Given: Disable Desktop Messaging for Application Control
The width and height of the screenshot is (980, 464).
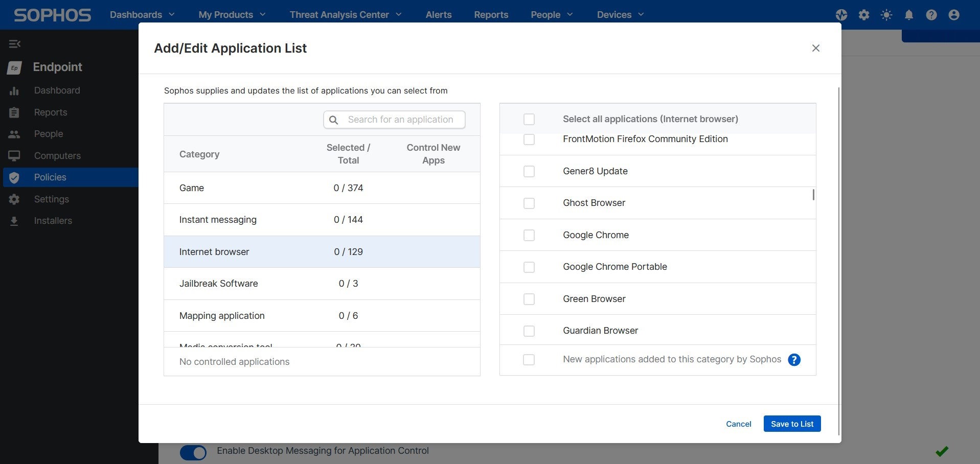Looking at the screenshot, I should (193, 451).
